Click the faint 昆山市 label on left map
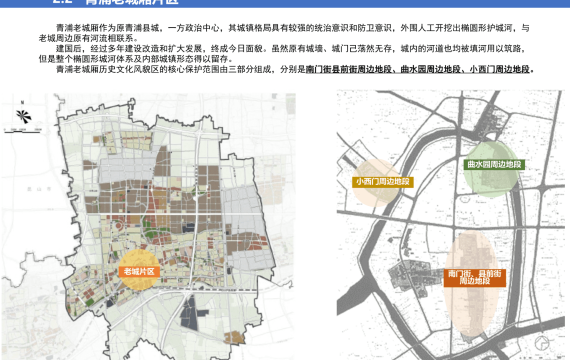This screenshot has width=570, height=360. coord(34,189)
